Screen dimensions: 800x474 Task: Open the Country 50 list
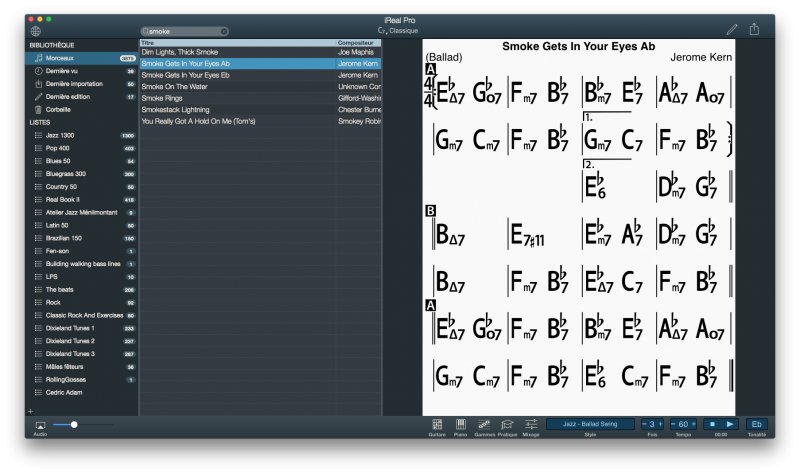click(x=82, y=187)
